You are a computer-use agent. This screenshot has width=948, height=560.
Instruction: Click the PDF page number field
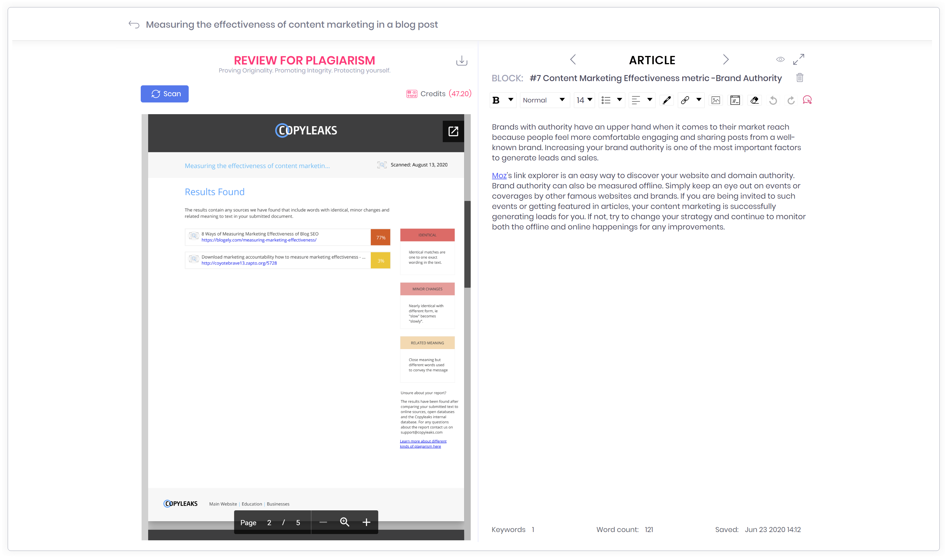[x=269, y=523]
